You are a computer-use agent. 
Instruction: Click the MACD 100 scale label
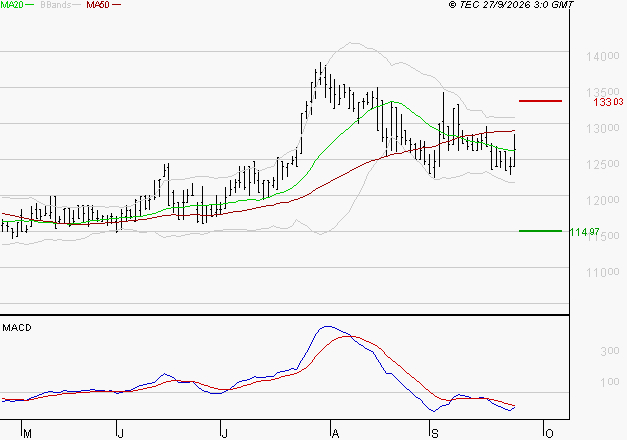click(x=610, y=382)
